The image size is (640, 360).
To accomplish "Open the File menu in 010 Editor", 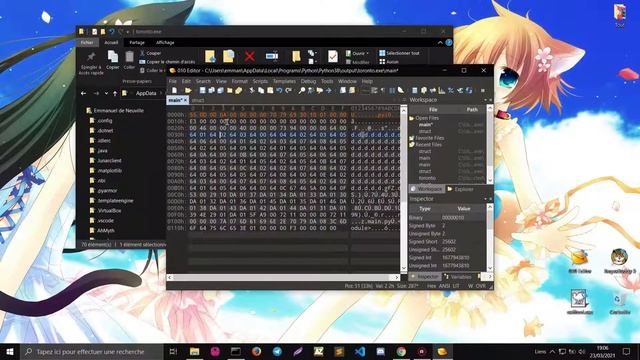I will point(173,81).
